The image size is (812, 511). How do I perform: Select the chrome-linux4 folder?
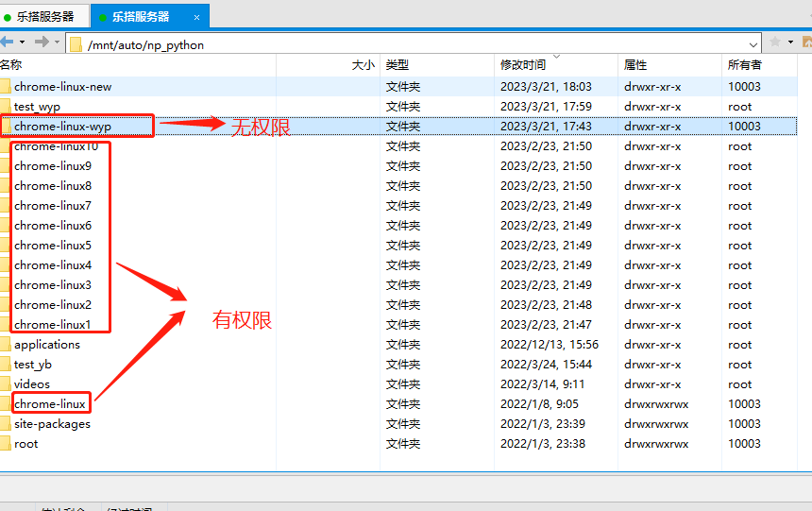pyautogui.click(x=53, y=265)
